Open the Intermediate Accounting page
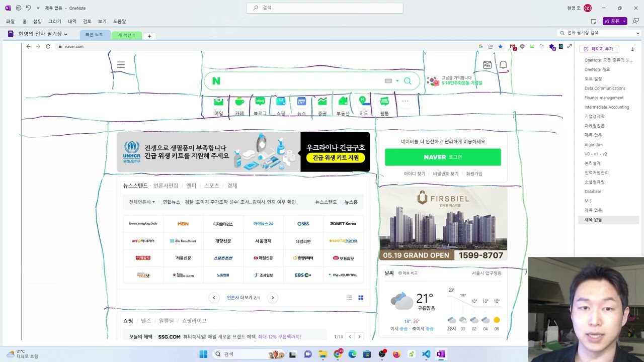 tap(607, 107)
